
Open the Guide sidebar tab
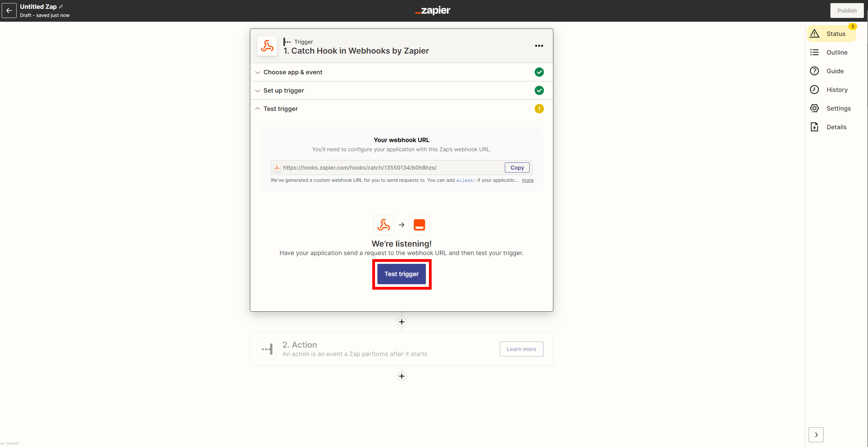[835, 71]
